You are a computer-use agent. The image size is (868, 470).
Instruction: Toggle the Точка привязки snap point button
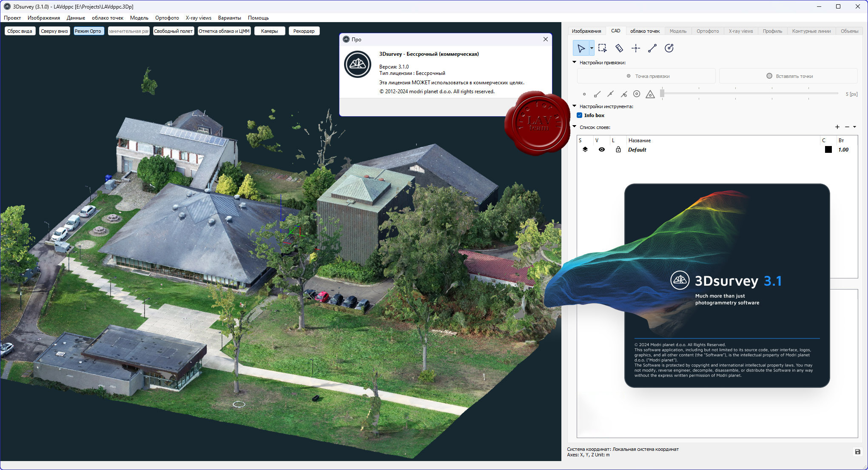click(x=646, y=76)
